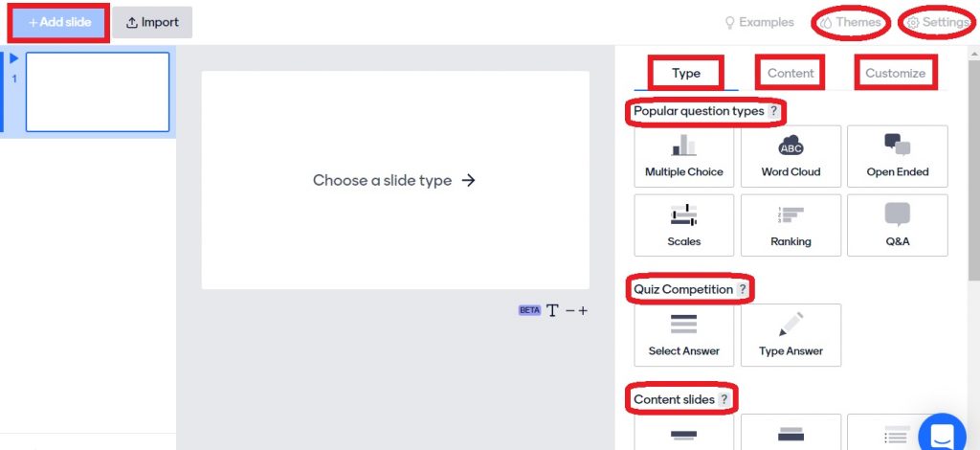Screen dimensions: 980x450
Task: Open the chat support bubble
Action: tap(942, 433)
